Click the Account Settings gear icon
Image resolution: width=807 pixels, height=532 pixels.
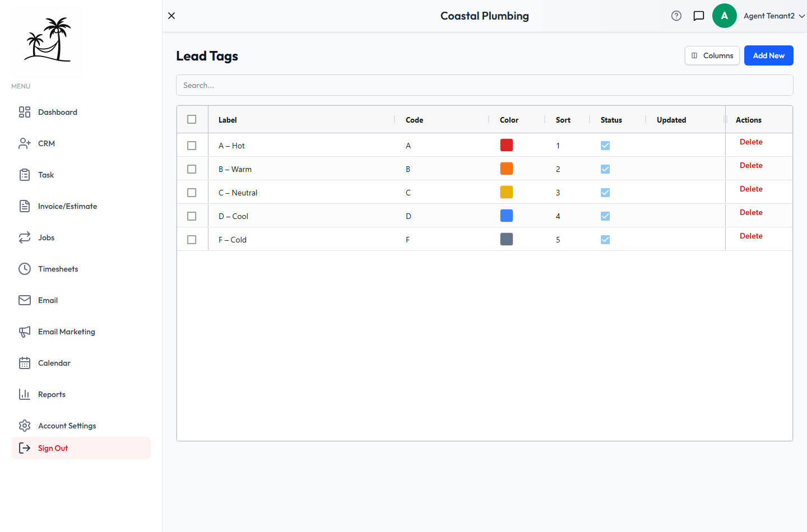[x=25, y=426]
